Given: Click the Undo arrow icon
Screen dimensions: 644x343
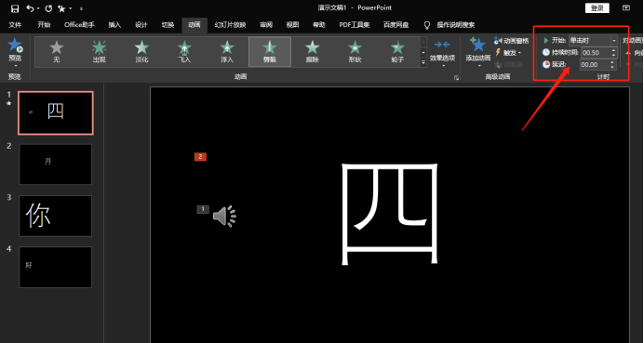Looking at the screenshot, I should point(30,8).
